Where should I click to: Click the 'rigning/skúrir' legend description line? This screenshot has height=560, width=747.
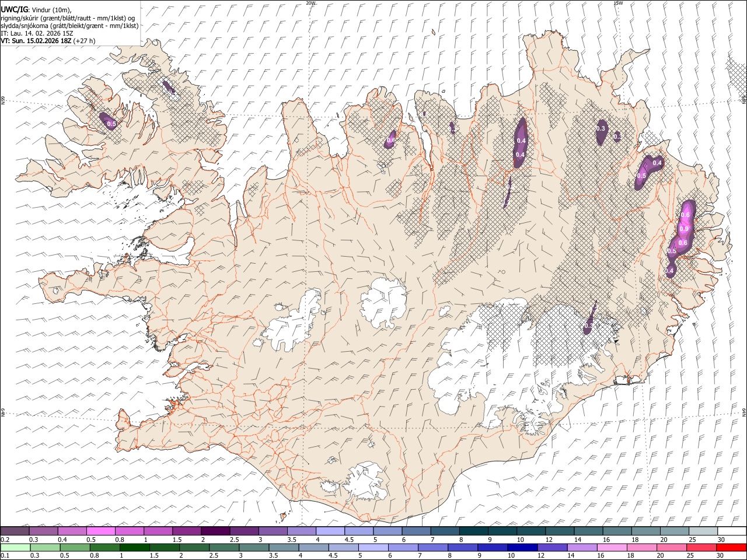coord(68,17)
